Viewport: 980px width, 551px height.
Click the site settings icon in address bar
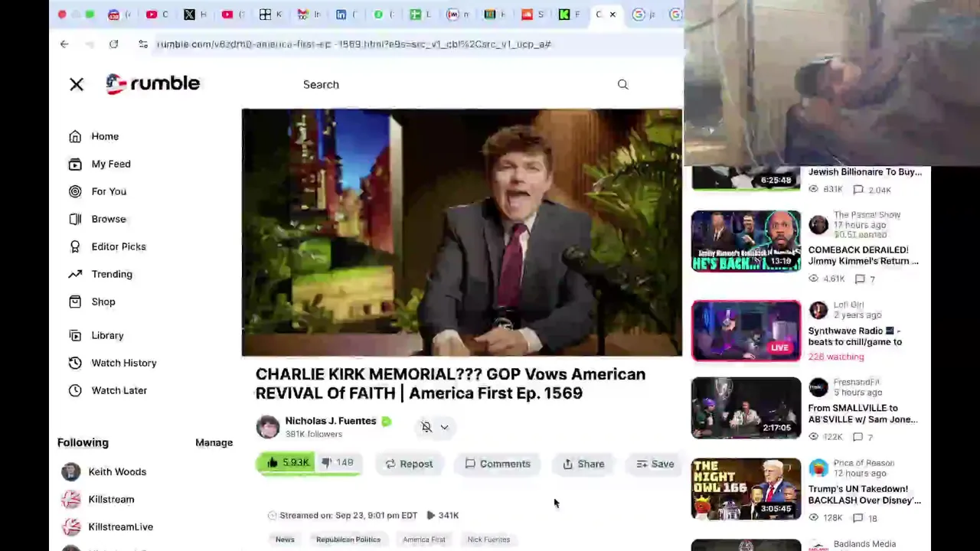point(143,44)
